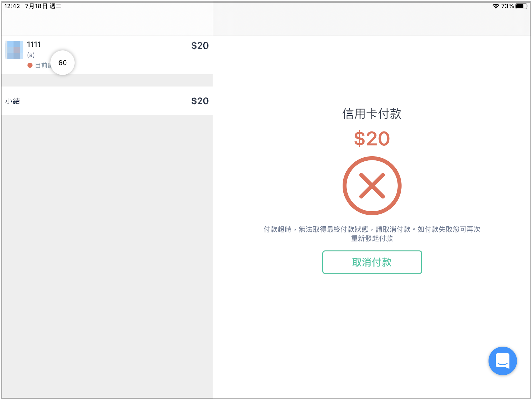Tap the Wi-Fi icon in status bar

pyautogui.click(x=496, y=6)
